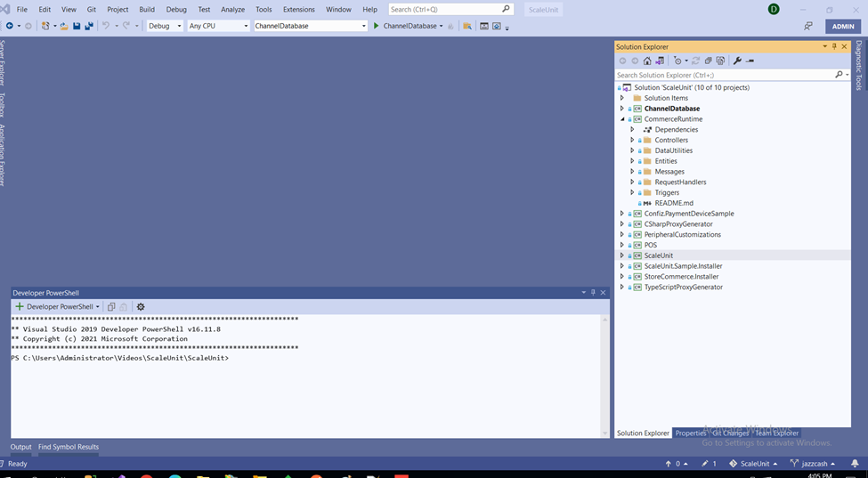
Task: Open the Diagnostic Tools side tab
Action: click(858, 65)
